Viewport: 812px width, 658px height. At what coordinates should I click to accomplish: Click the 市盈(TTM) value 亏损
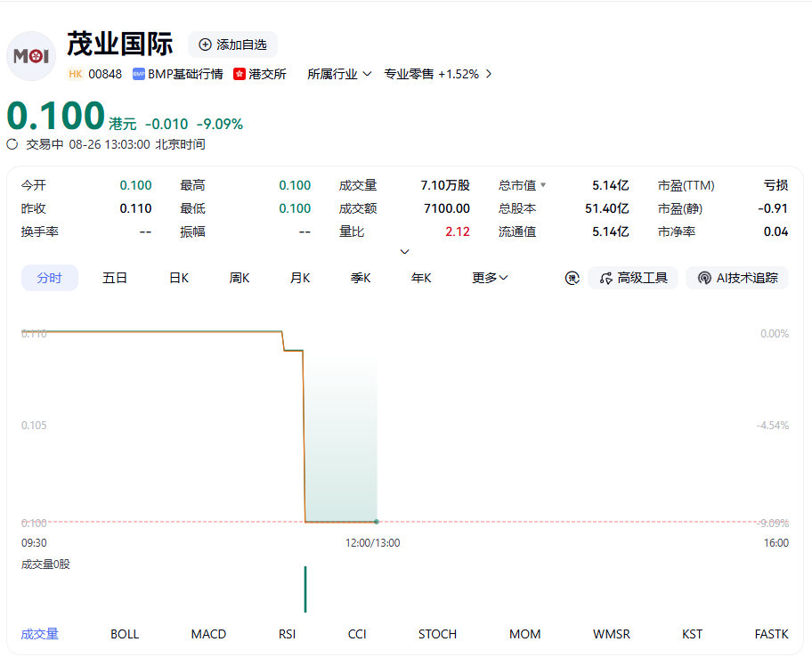(775, 185)
